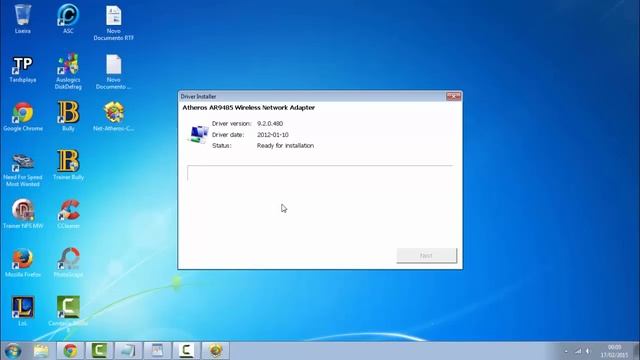Select the Novo Documento RTF file icon
Viewport: 640px width, 360px height.
point(113,22)
